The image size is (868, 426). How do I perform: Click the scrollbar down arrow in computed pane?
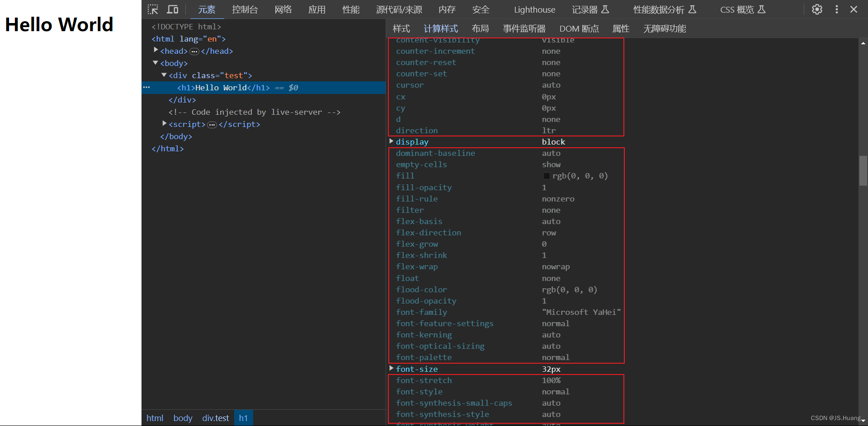tap(863, 421)
